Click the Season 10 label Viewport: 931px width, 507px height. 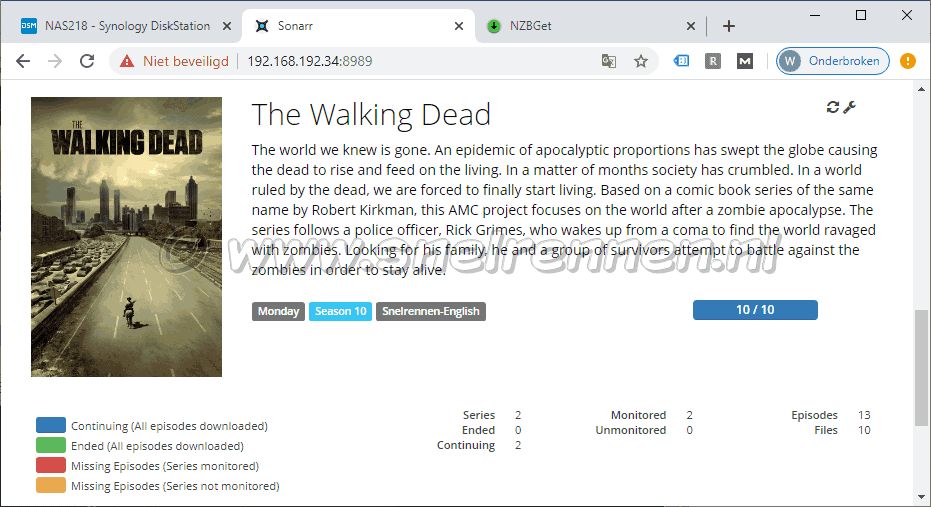pyautogui.click(x=340, y=311)
